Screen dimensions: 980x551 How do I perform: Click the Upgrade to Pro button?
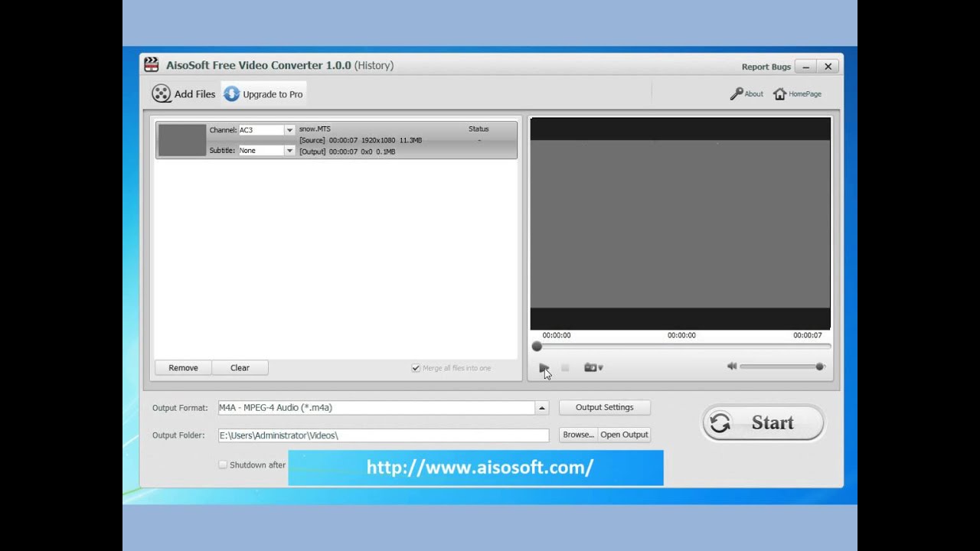coord(263,94)
